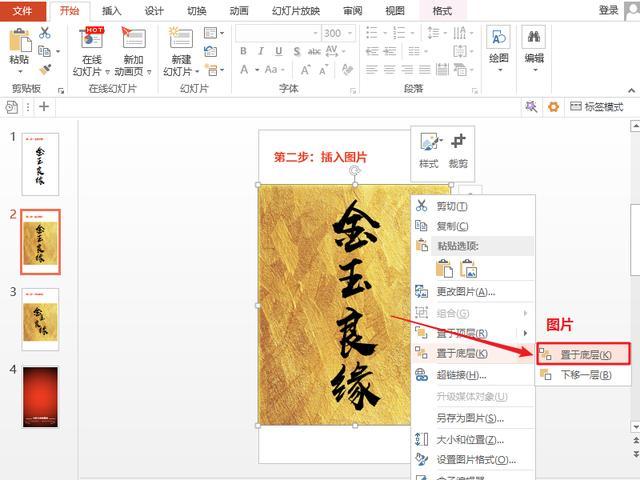Select 置于底层(K) in submenu

coord(583,354)
